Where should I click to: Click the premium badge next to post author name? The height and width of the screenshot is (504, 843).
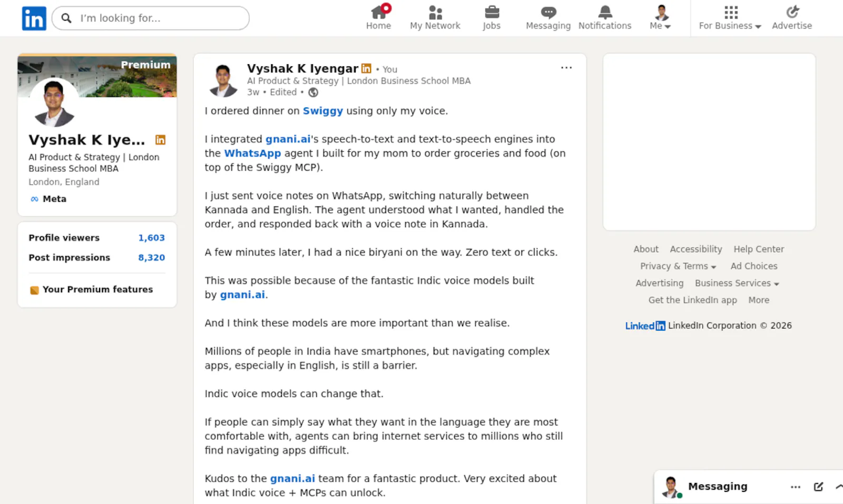click(366, 68)
